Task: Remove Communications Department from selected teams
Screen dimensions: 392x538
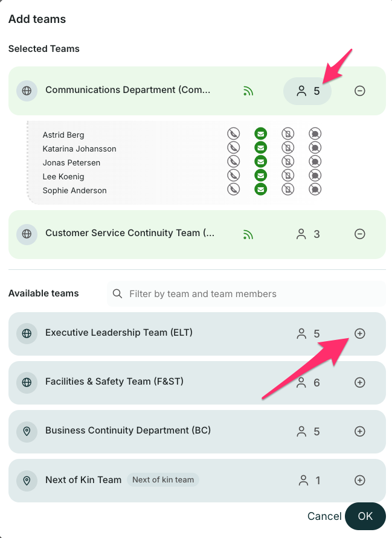Action: [359, 91]
